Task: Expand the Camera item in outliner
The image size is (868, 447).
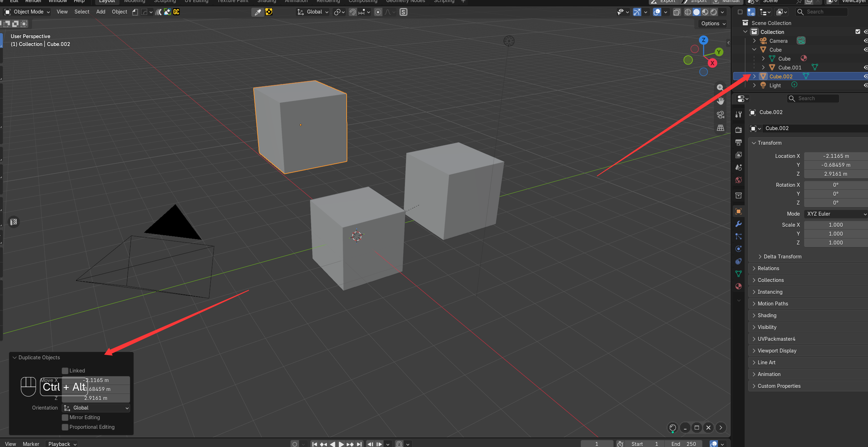Action: click(754, 41)
